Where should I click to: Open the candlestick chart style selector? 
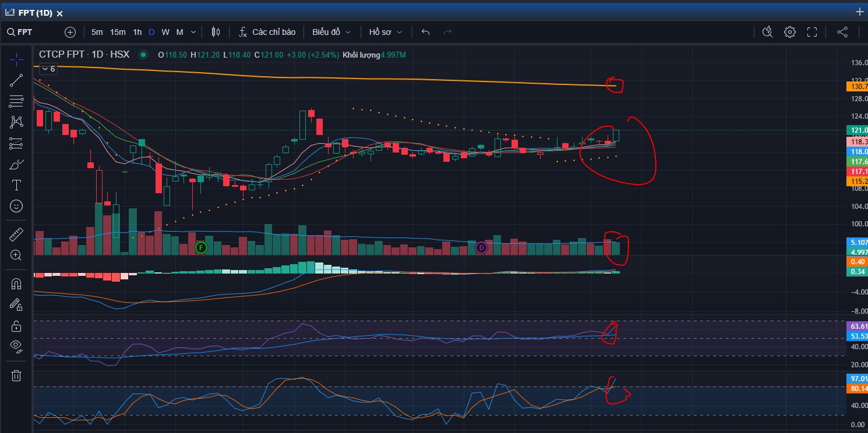point(216,32)
